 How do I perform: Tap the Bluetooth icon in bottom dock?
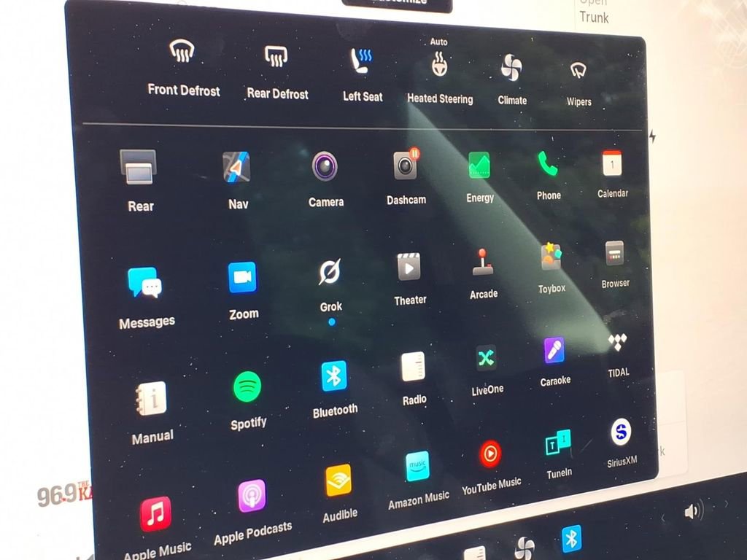click(x=571, y=539)
